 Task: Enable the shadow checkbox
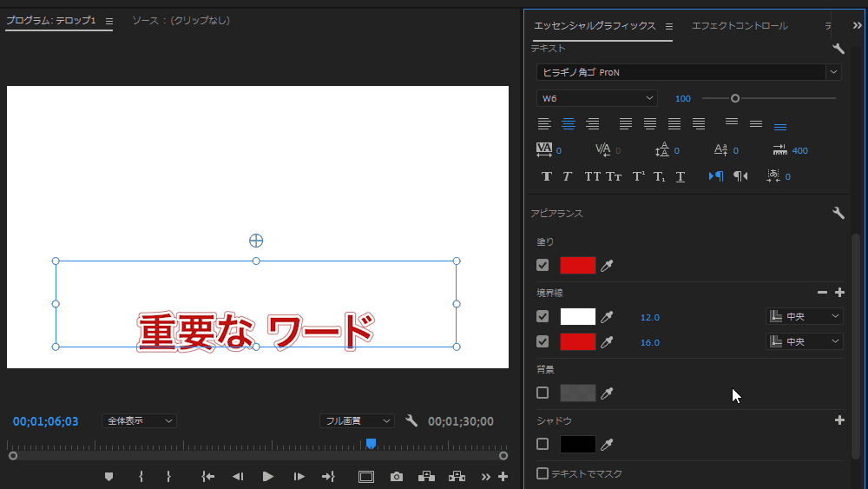tap(542, 444)
